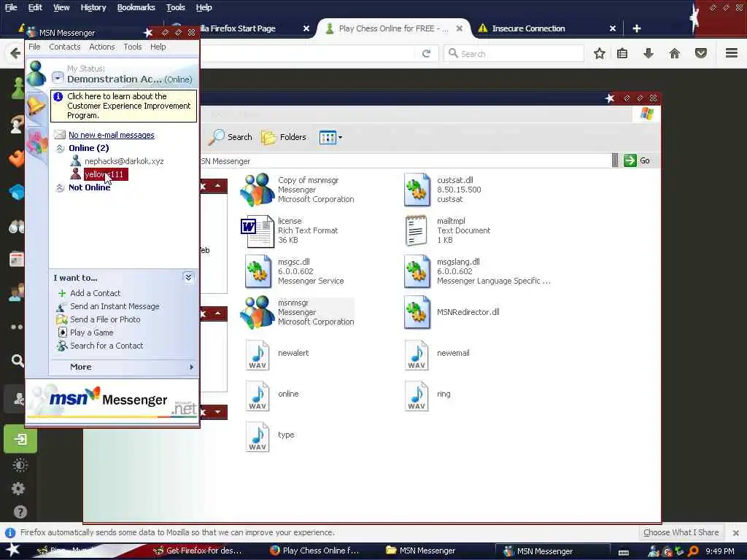Click the Go button beside address bar
This screenshot has height=560, width=747.
pyautogui.click(x=637, y=160)
